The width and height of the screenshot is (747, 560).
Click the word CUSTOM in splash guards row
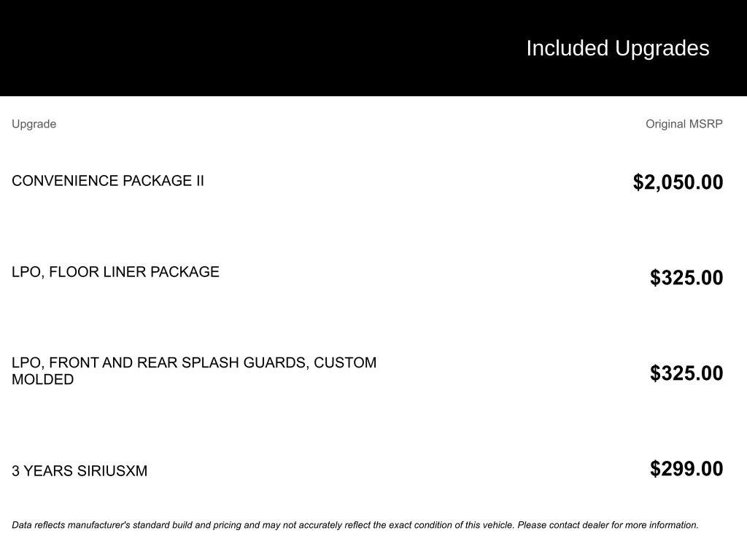click(x=345, y=363)
